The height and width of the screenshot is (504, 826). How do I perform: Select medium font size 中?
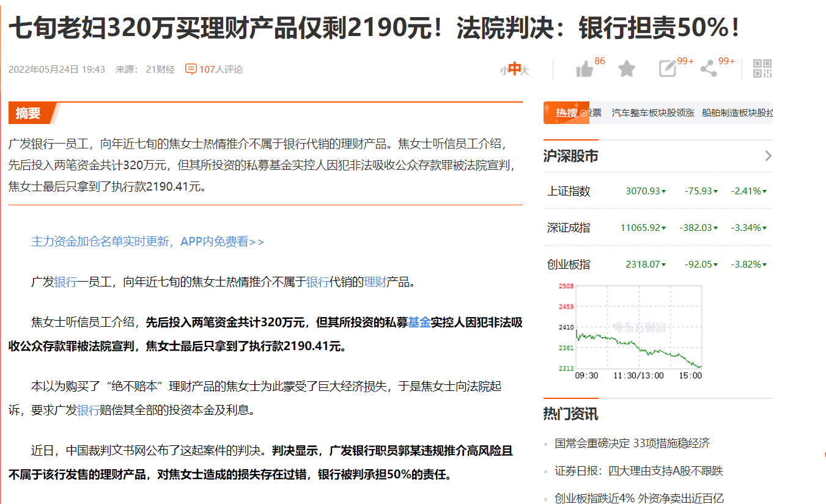514,70
